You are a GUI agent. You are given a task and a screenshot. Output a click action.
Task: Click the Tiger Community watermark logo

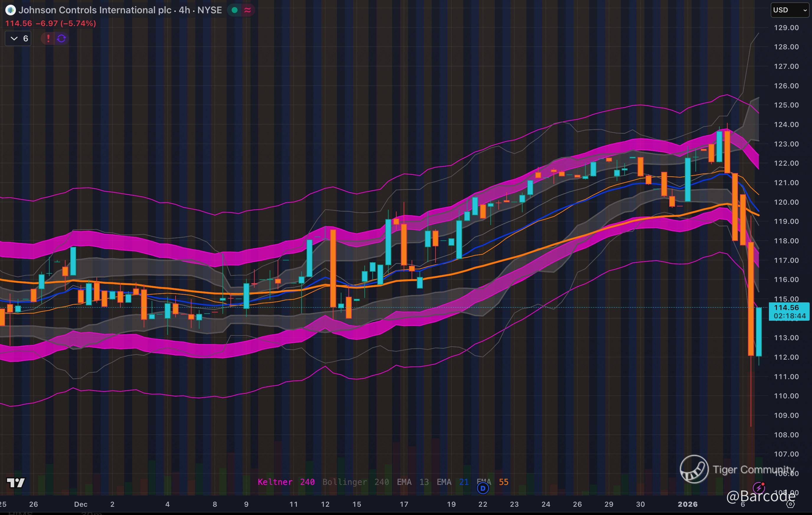point(694,469)
